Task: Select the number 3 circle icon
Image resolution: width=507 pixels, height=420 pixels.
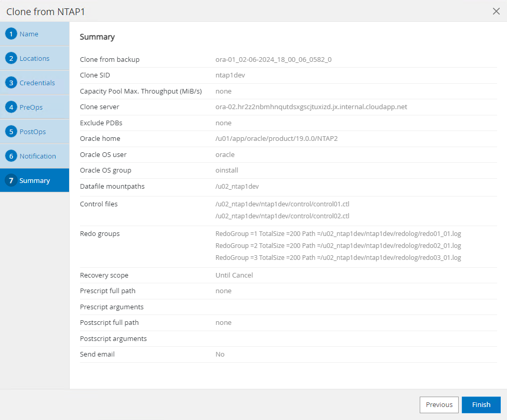Action: pyautogui.click(x=11, y=83)
